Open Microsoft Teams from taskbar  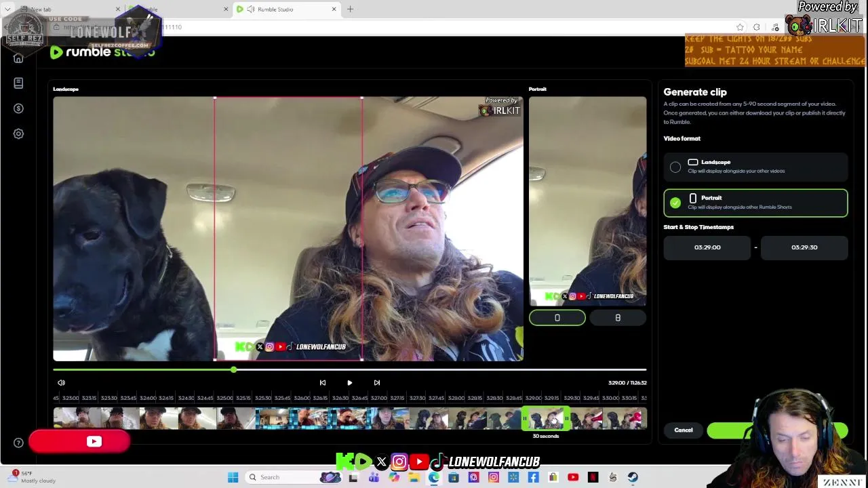(x=374, y=477)
